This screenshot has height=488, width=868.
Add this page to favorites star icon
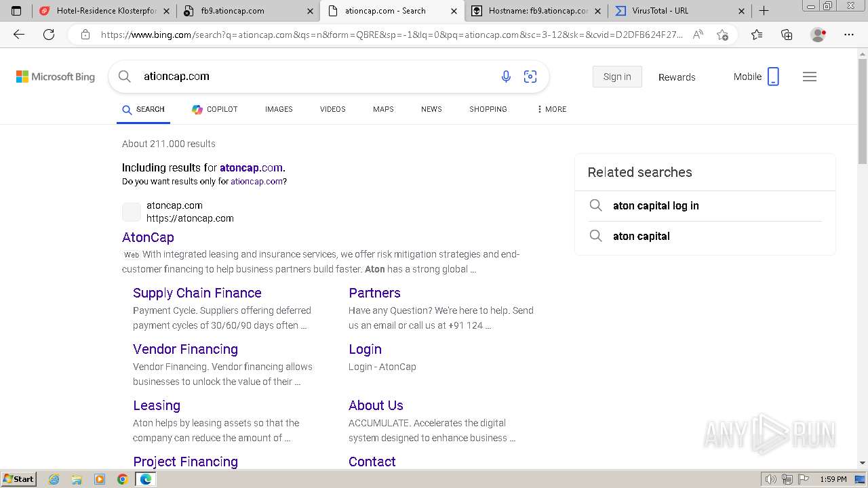click(723, 35)
